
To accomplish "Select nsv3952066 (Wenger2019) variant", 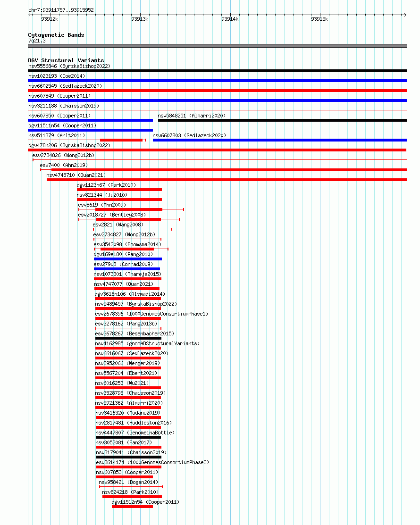I will coord(128,367).
